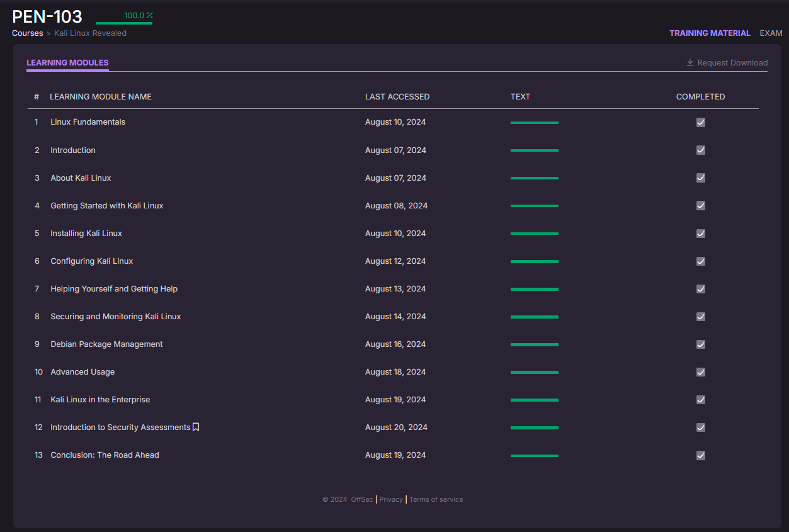789x532 pixels.
Task: Open the LEARNING MODULES tab
Action: click(67, 63)
